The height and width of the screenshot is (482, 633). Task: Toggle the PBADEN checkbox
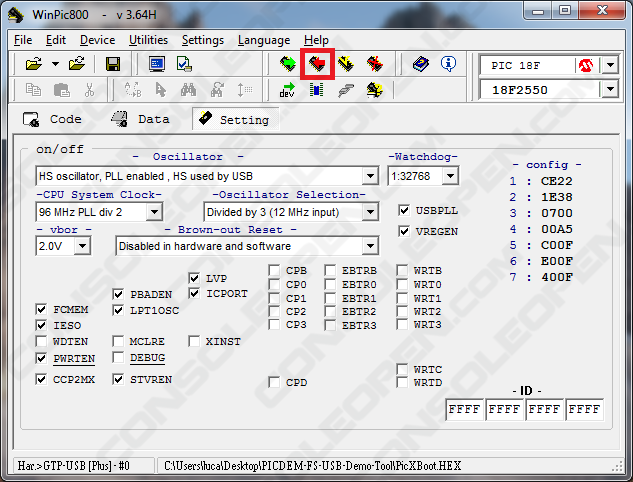118,294
